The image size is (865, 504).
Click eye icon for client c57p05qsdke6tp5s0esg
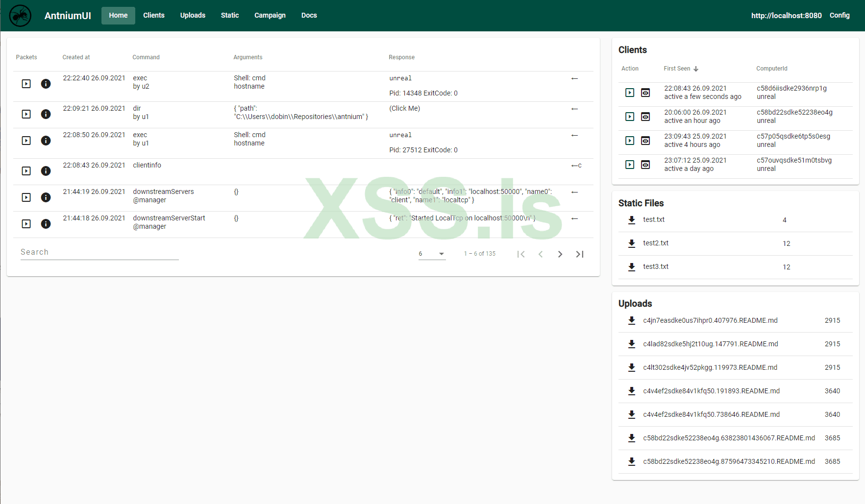pos(645,141)
